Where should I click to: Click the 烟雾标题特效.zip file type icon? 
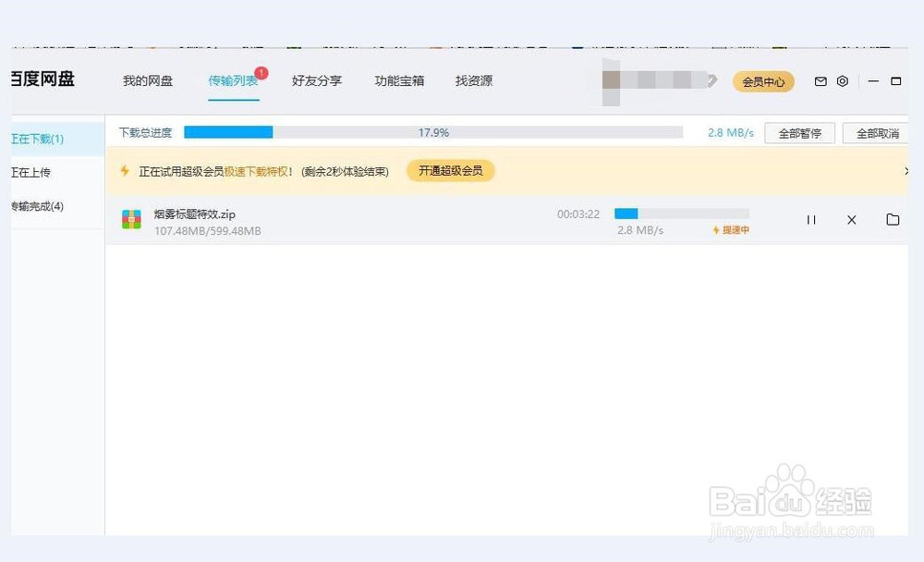pyautogui.click(x=130, y=221)
